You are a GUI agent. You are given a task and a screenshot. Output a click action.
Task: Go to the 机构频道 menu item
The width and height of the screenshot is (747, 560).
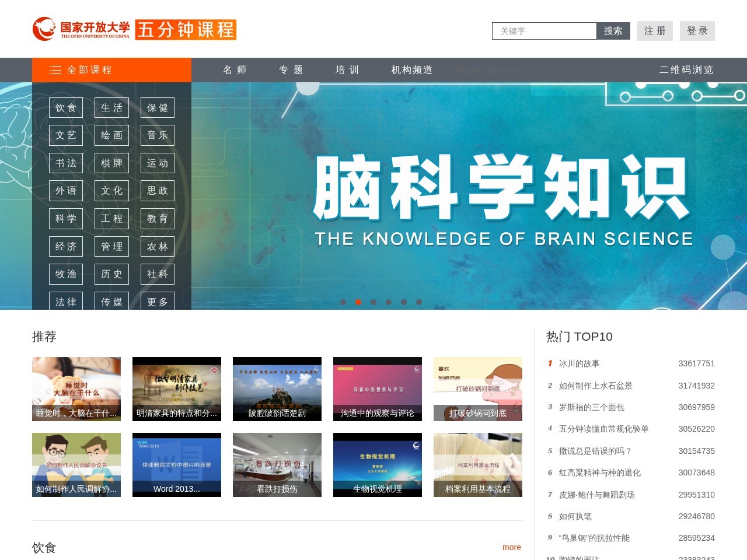[412, 70]
